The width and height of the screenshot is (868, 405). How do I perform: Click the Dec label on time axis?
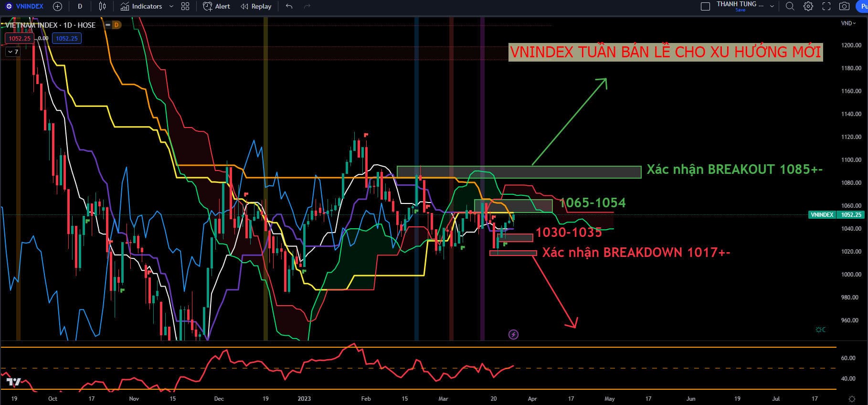[219, 399]
